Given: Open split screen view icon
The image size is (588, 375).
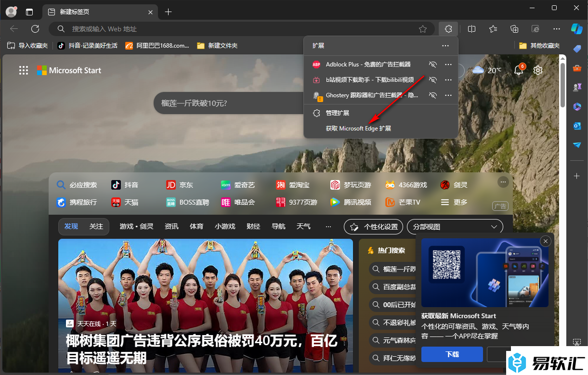Looking at the screenshot, I should (x=471, y=29).
